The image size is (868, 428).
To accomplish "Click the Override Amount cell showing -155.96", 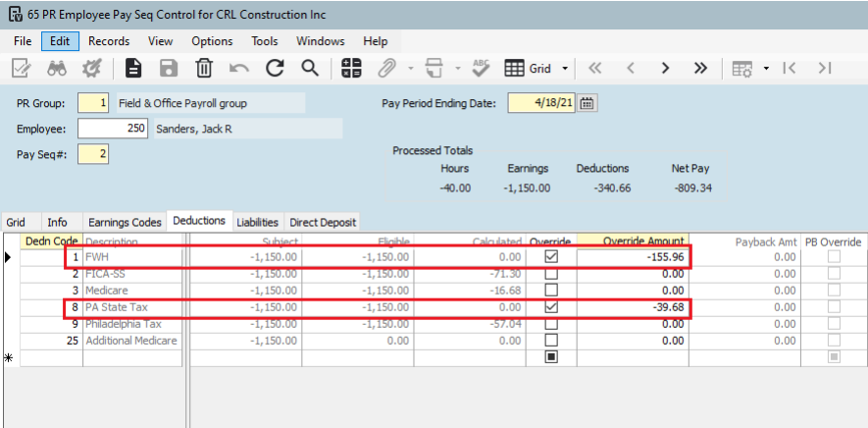I will tap(633, 256).
